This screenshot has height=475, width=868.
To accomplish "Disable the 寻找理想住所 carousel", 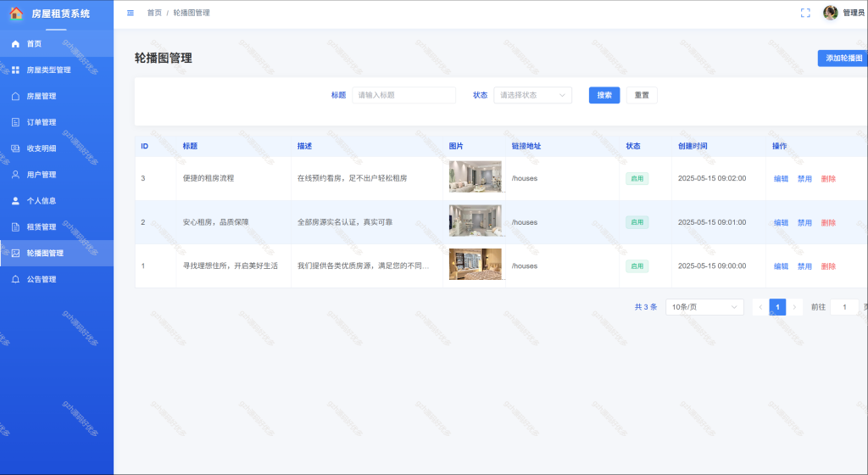I will point(804,266).
